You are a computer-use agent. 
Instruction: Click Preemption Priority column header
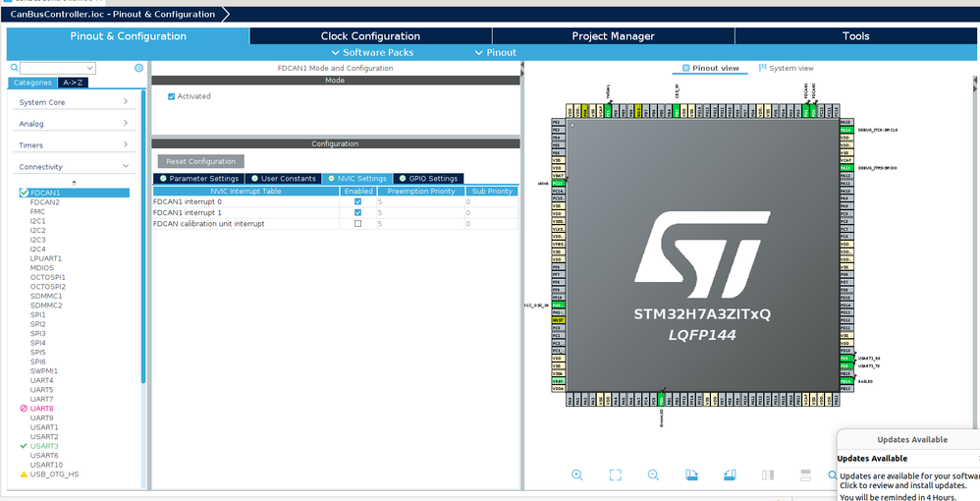click(x=420, y=191)
